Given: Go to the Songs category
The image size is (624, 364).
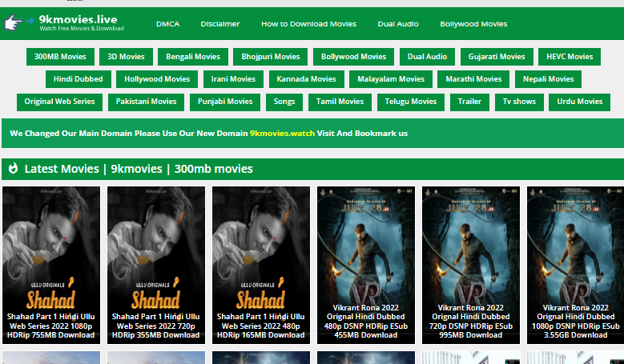Looking at the screenshot, I should (284, 102).
